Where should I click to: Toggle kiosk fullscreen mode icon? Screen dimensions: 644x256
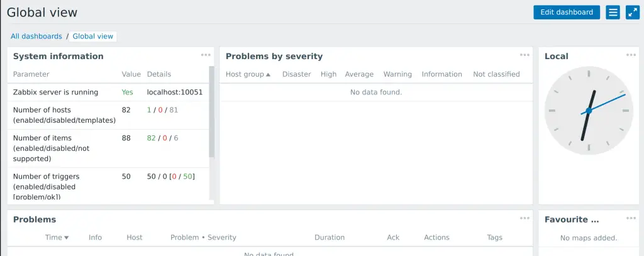pos(632,13)
